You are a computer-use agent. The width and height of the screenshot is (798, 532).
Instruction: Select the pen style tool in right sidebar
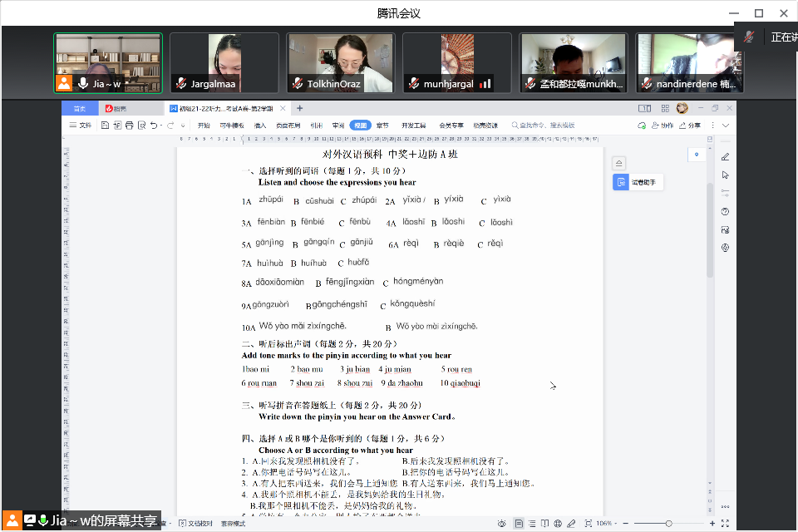[x=725, y=157]
